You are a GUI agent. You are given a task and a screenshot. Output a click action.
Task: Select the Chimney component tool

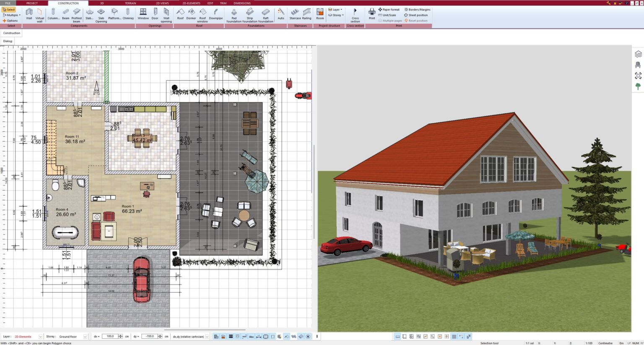(x=128, y=15)
